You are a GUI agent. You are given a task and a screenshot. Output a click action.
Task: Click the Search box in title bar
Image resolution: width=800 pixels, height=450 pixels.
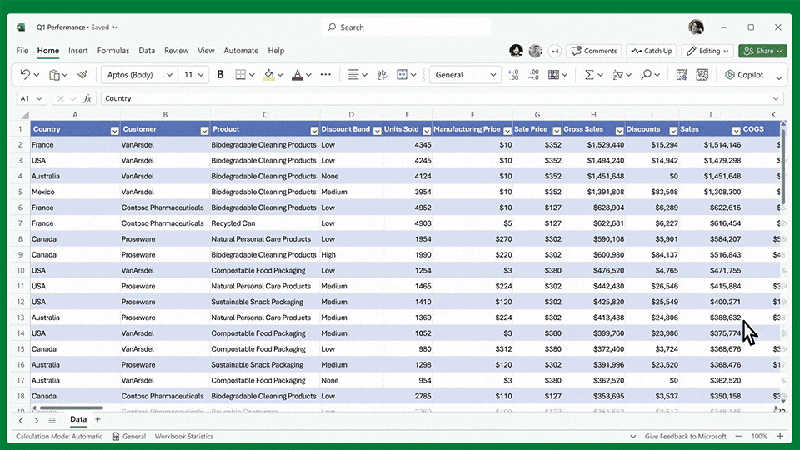[400, 27]
